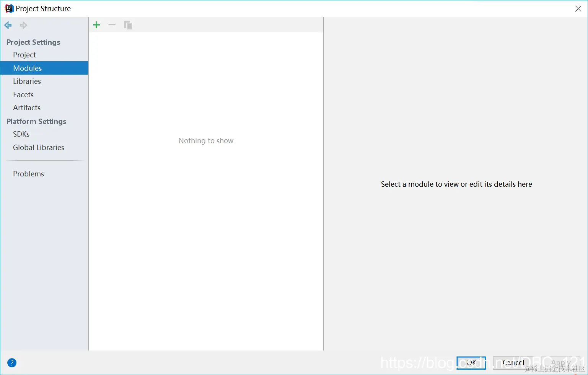
Task: Open the Facets settings page
Action: point(44,95)
